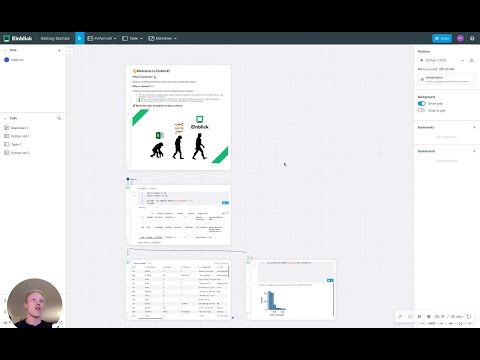Open the Python cell dropdown
Screen dimensions: 480x360
(115, 38)
